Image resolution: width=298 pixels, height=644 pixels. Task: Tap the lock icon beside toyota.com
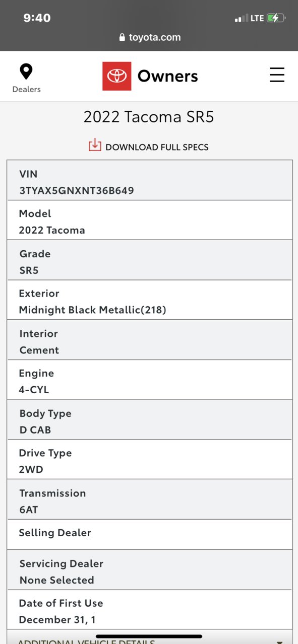122,38
